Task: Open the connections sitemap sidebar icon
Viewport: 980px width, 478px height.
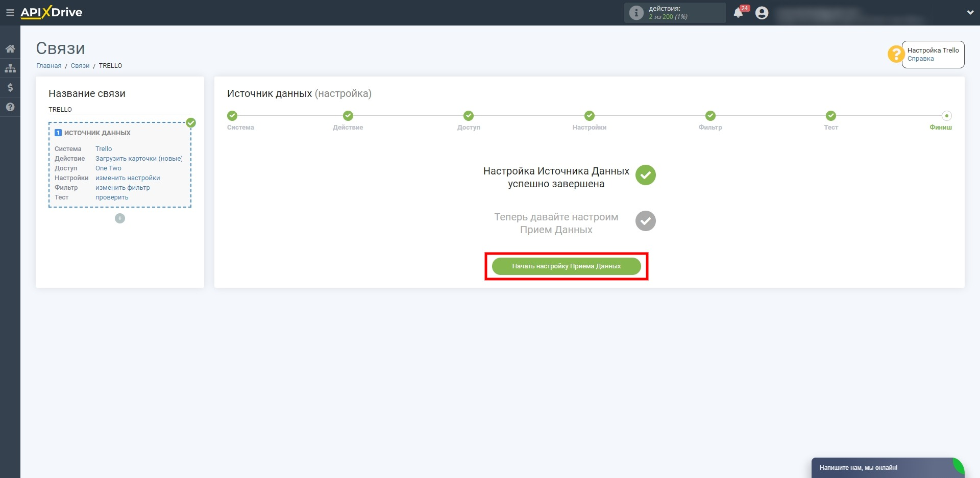Action: tap(10, 68)
